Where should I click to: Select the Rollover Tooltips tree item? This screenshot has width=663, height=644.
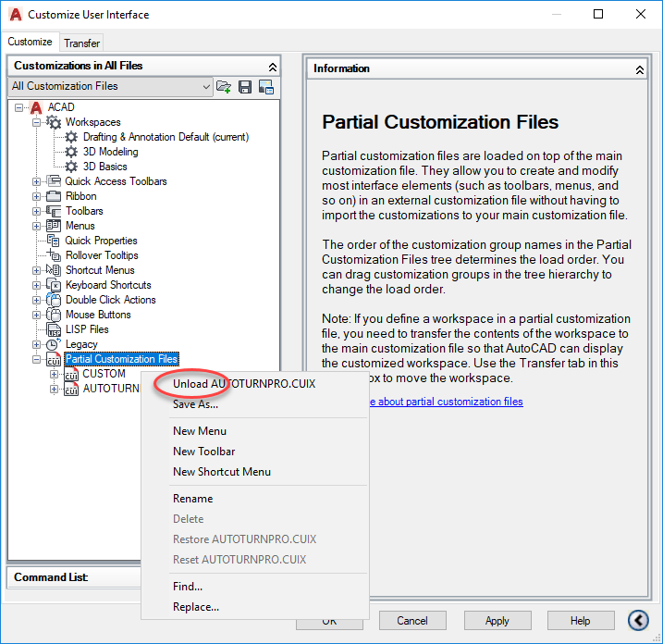102,255
